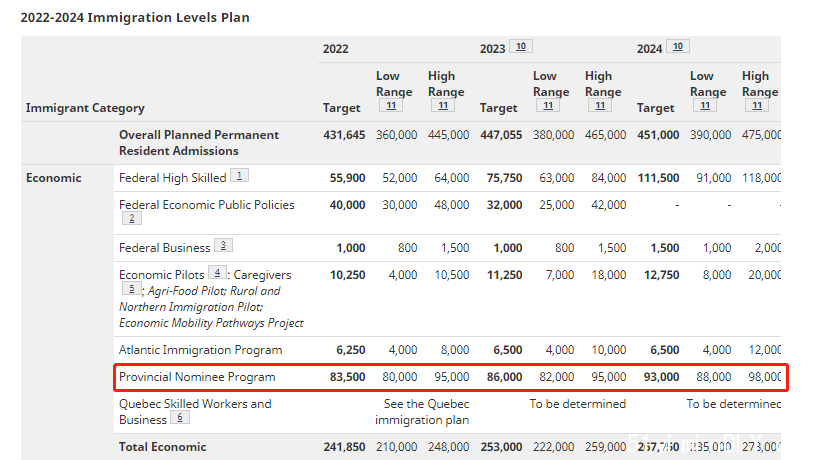819x460 pixels.
Task: Open footnote 1 next to Federal High Skilled
Action: coord(239,175)
